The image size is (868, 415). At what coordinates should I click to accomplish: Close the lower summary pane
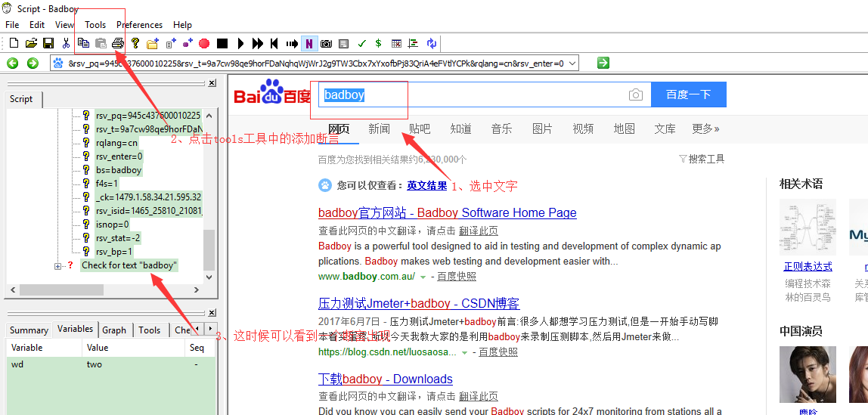(212, 313)
